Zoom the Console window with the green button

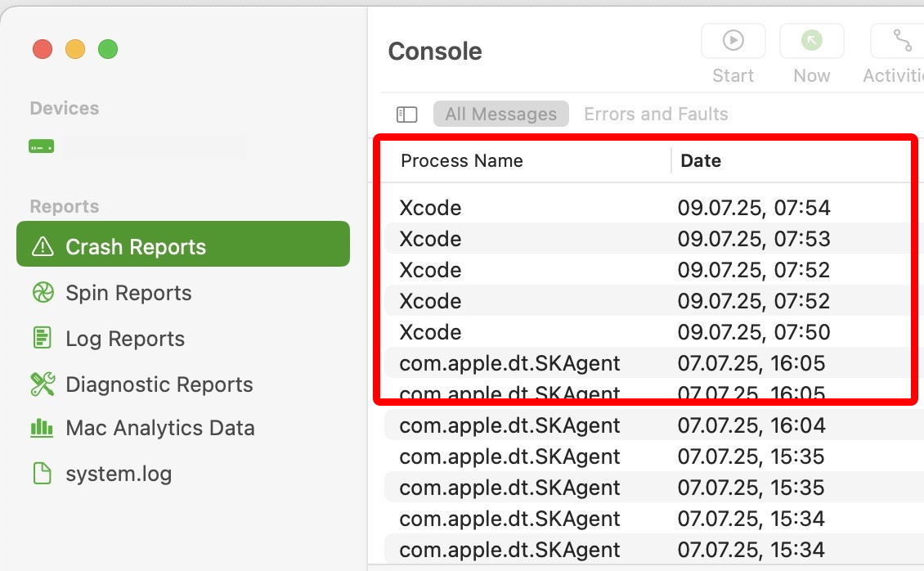(x=108, y=49)
